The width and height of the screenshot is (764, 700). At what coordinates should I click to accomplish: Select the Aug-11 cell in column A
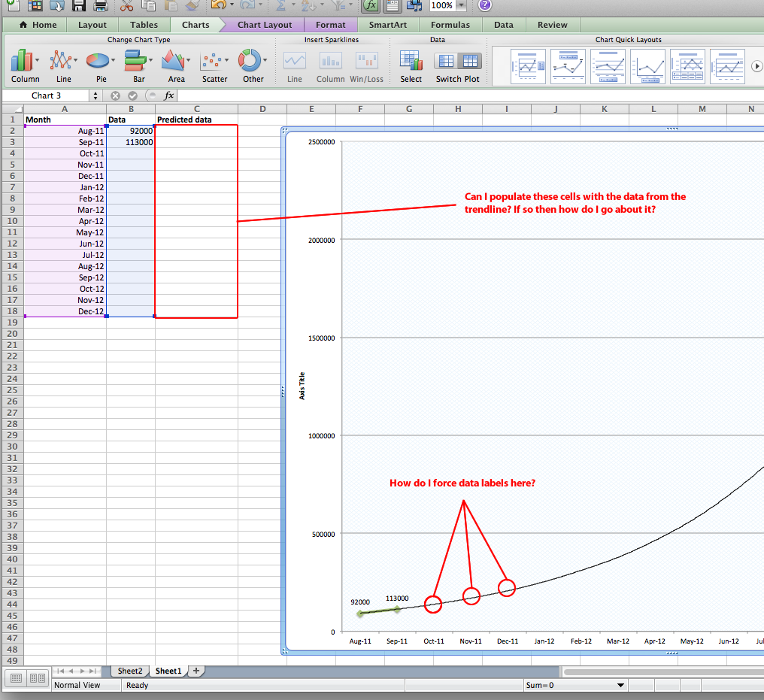(x=65, y=131)
